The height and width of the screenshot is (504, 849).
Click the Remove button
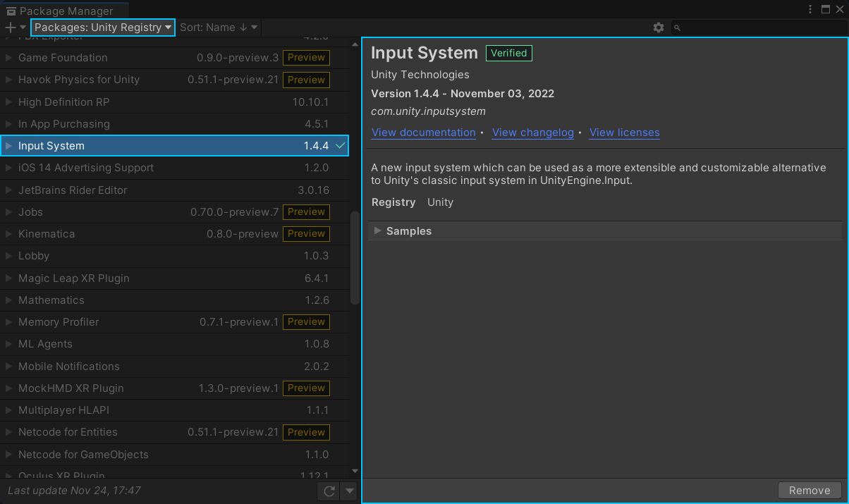click(x=809, y=490)
